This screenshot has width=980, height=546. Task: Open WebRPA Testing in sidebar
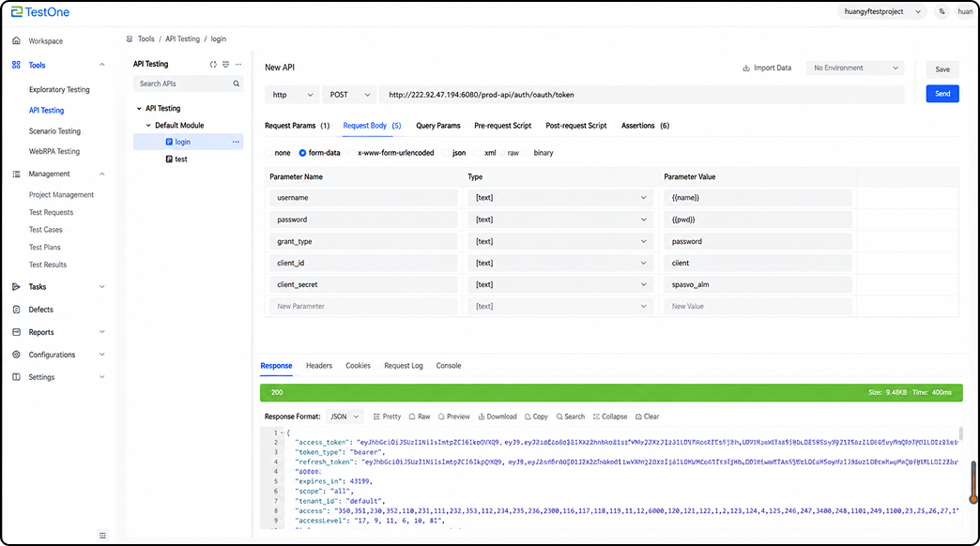pyautogui.click(x=54, y=151)
